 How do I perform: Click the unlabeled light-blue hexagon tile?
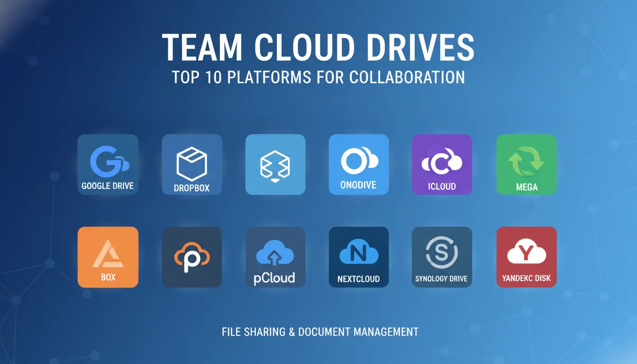pyautogui.click(x=275, y=164)
